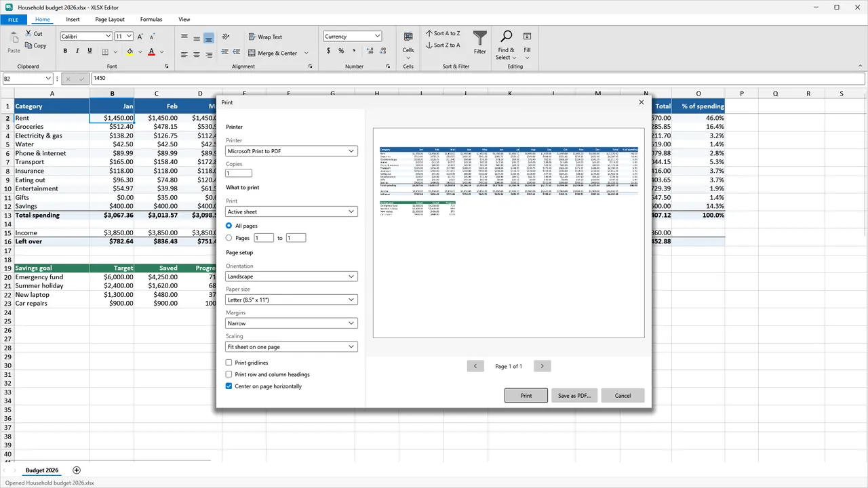Viewport: 868px width, 488px height.
Task: Sort A to Z ascending
Action: point(442,33)
